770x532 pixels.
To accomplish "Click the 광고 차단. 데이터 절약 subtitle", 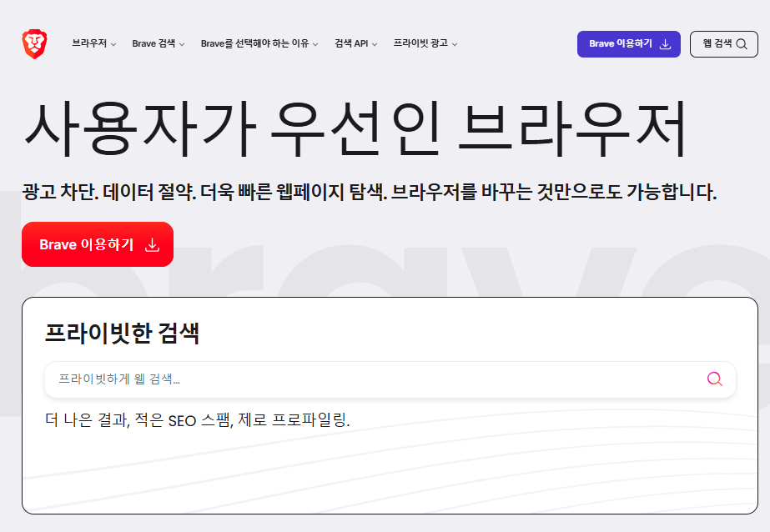I will pos(370,192).
